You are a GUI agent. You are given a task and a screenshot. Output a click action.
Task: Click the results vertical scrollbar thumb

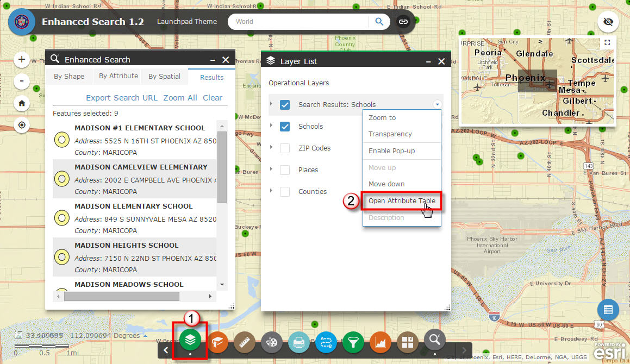pyautogui.click(x=222, y=167)
